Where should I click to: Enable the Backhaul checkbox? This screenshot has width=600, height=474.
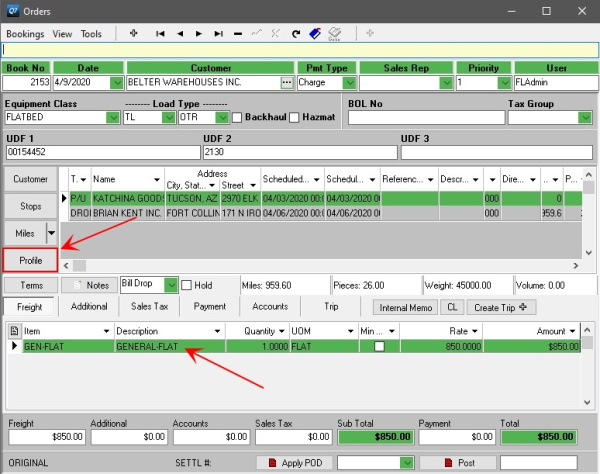point(237,118)
